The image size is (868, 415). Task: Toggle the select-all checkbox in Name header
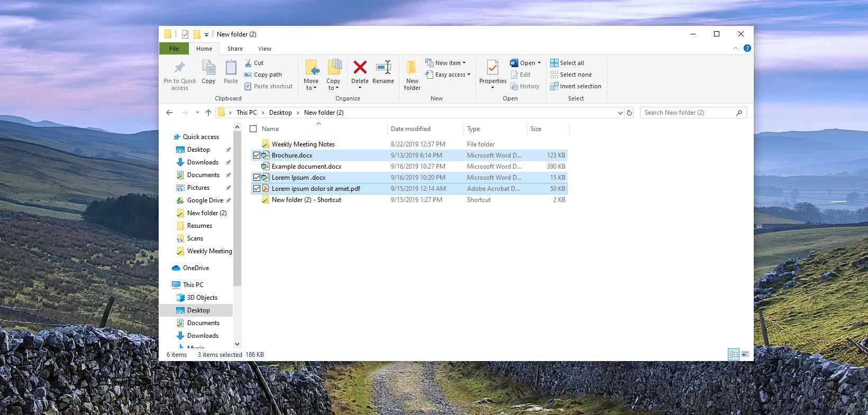(253, 129)
